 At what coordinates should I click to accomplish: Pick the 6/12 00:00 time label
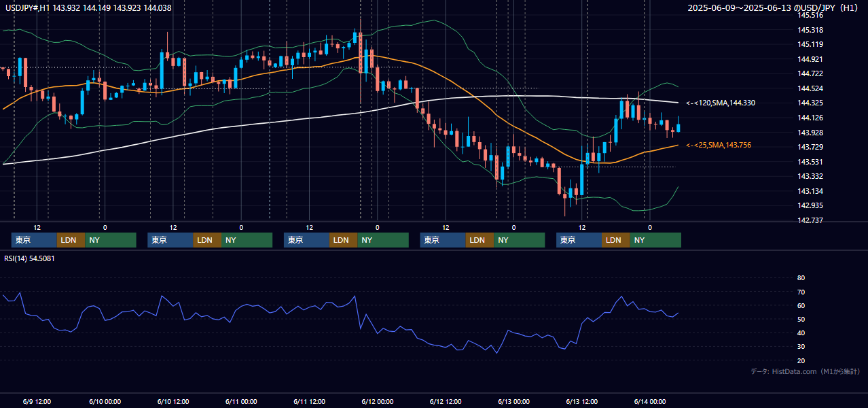378,401
